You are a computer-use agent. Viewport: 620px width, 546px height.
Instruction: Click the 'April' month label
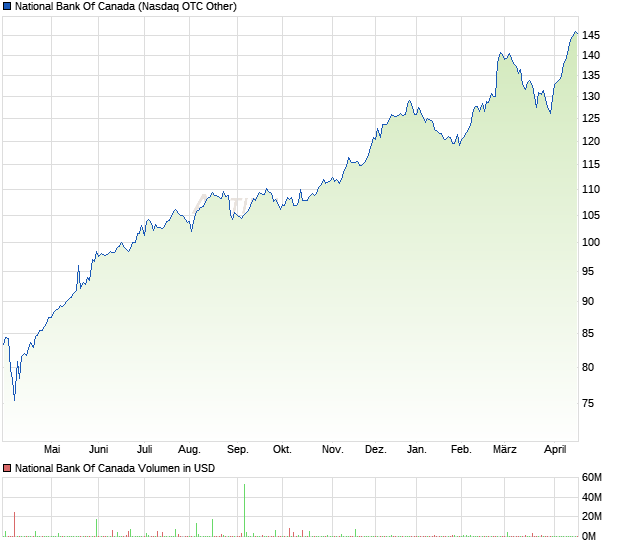555,449
